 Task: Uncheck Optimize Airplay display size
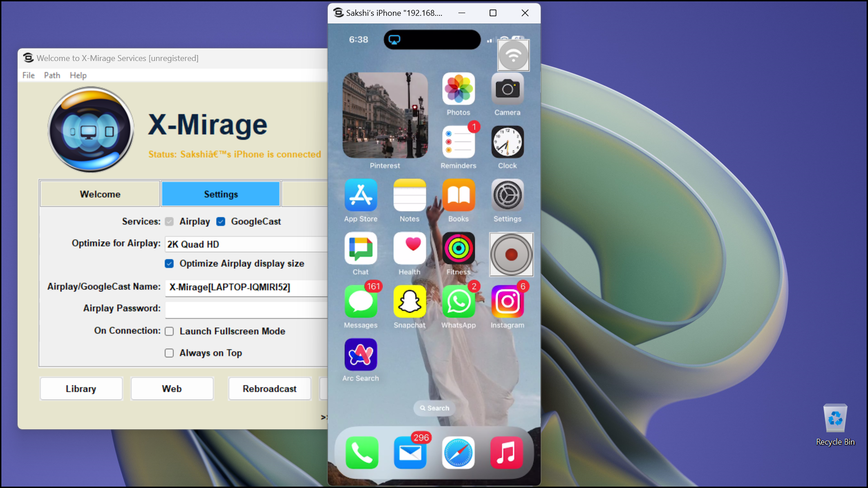pos(169,263)
